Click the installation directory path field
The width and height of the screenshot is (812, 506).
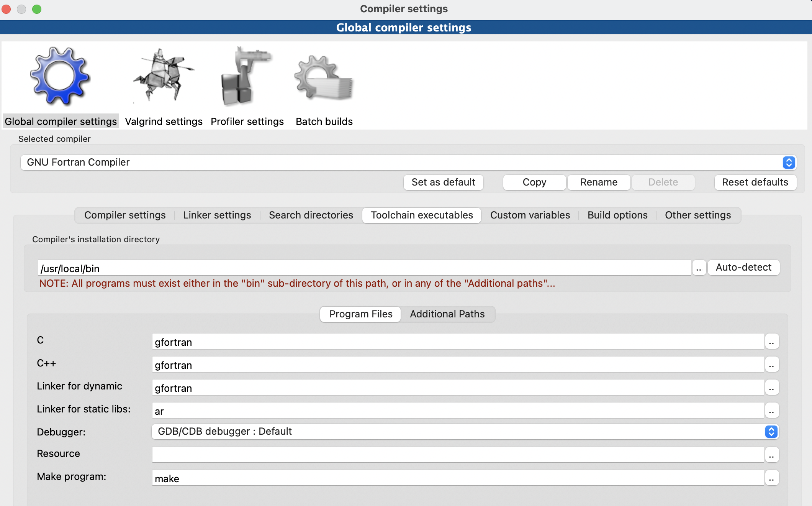click(364, 268)
